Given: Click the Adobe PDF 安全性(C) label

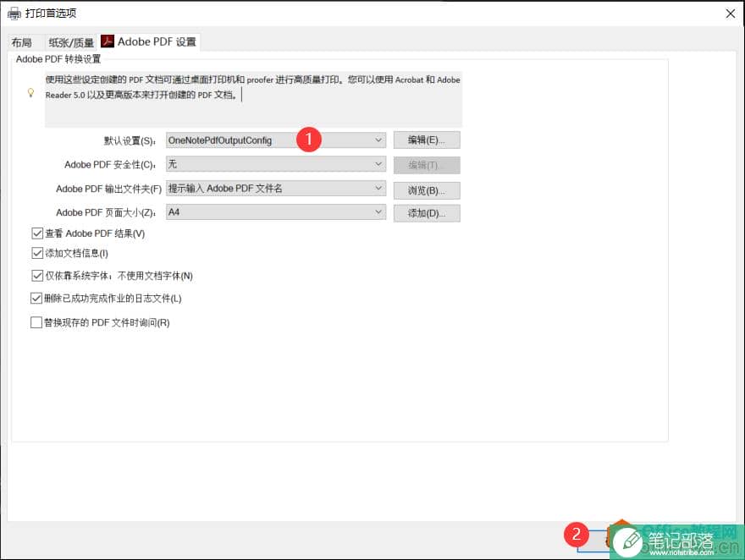Looking at the screenshot, I should tap(110, 165).
